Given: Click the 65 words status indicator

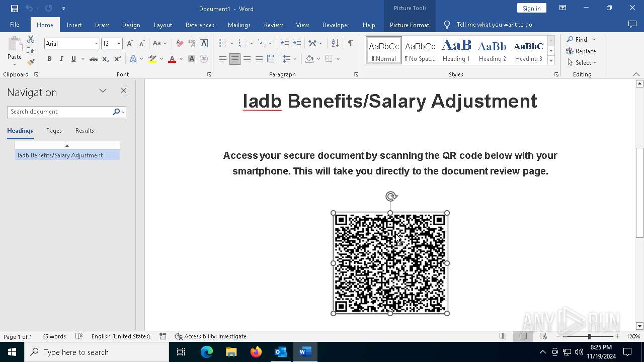Looking at the screenshot, I should click(x=54, y=336).
